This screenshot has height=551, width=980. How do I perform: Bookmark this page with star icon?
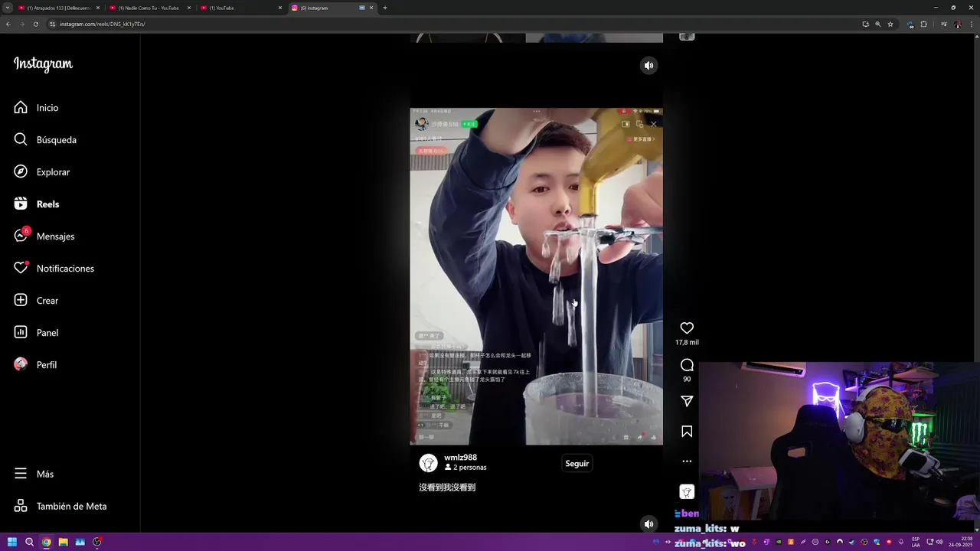click(890, 24)
